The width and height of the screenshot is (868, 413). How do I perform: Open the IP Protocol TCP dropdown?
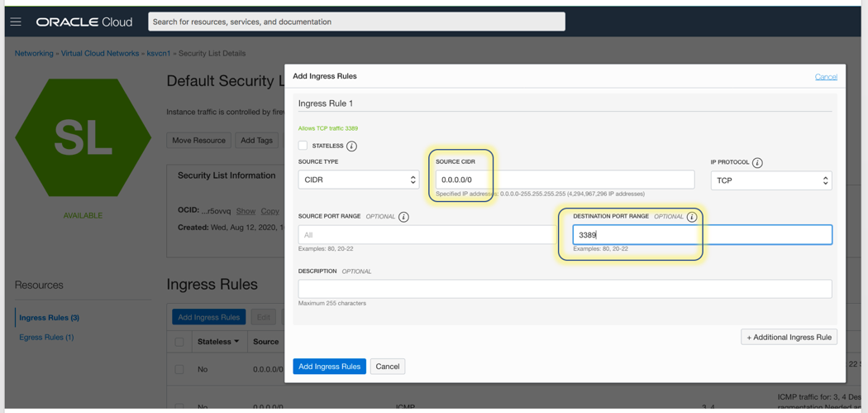[771, 180]
